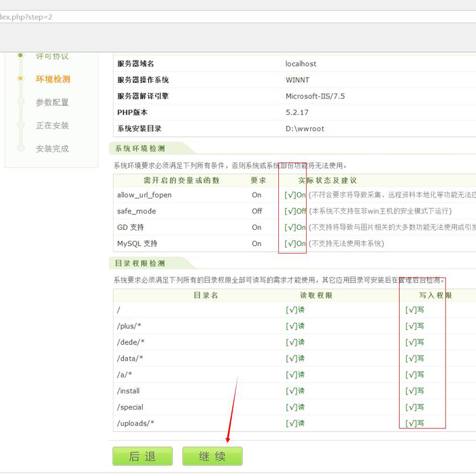Select the 参数配置 step in sidebar

point(52,103)
